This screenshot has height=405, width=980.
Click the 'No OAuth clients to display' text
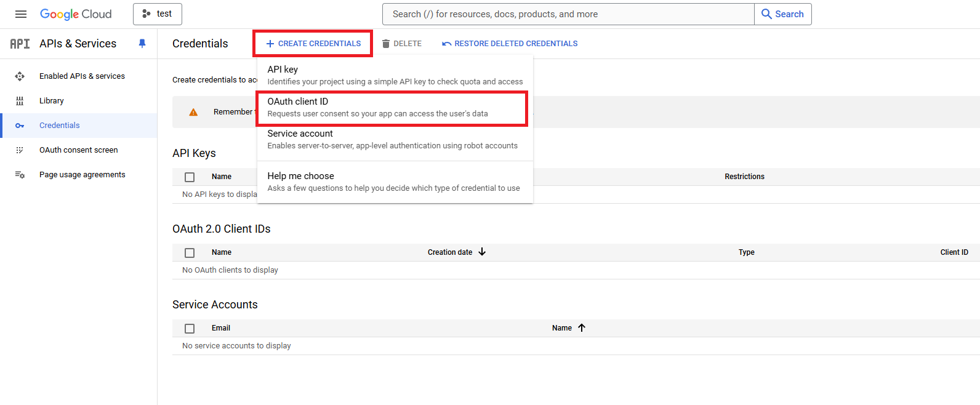pyautogui.click(x=230, y=270)
